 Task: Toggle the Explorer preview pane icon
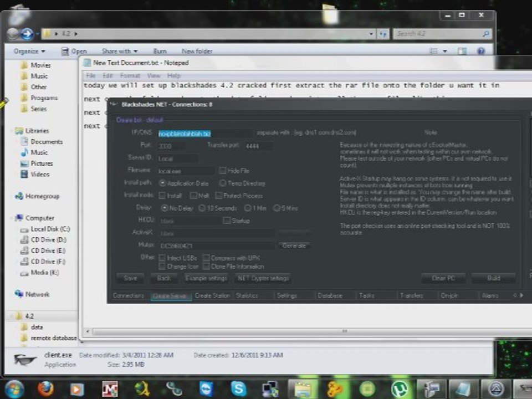462,51
